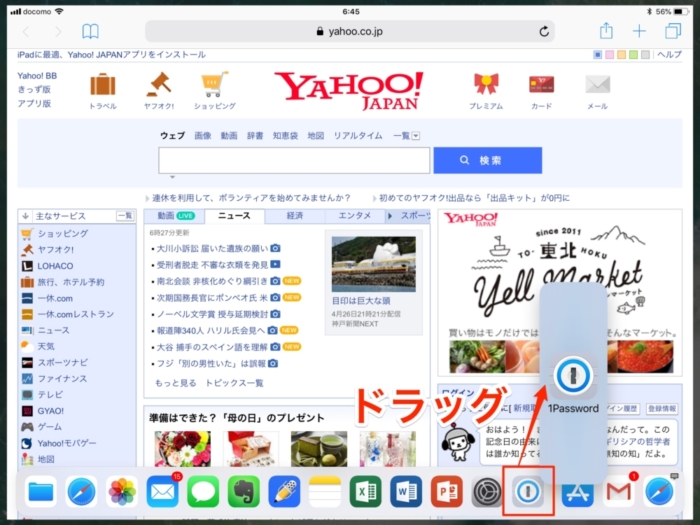Open the ヘルプ link
This screenshot has width=700, height=525.
pyautogui.click(x=669, y=54)
